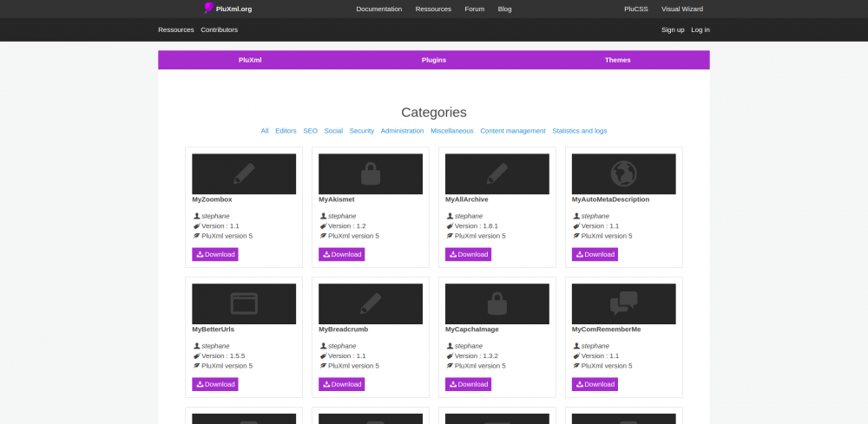
Task: Filter by the Editors category
Action: pyautogui.click(x=286, y=131)
